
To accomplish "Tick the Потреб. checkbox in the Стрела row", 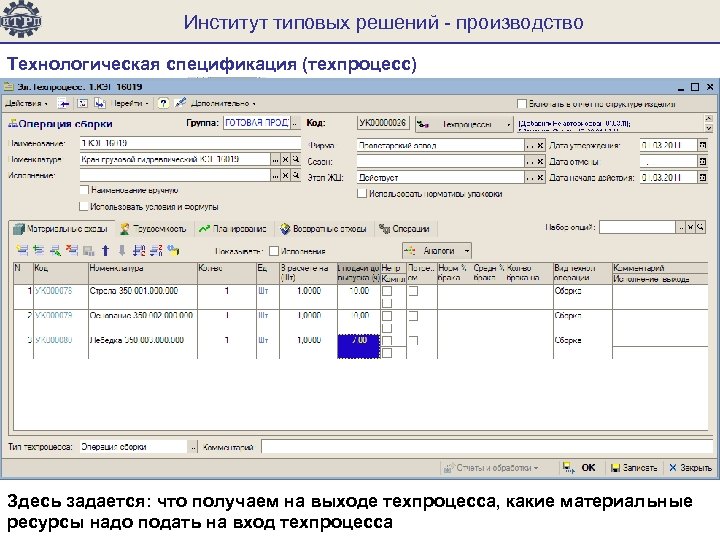I will pyautogui.click(x=413, y=291).
